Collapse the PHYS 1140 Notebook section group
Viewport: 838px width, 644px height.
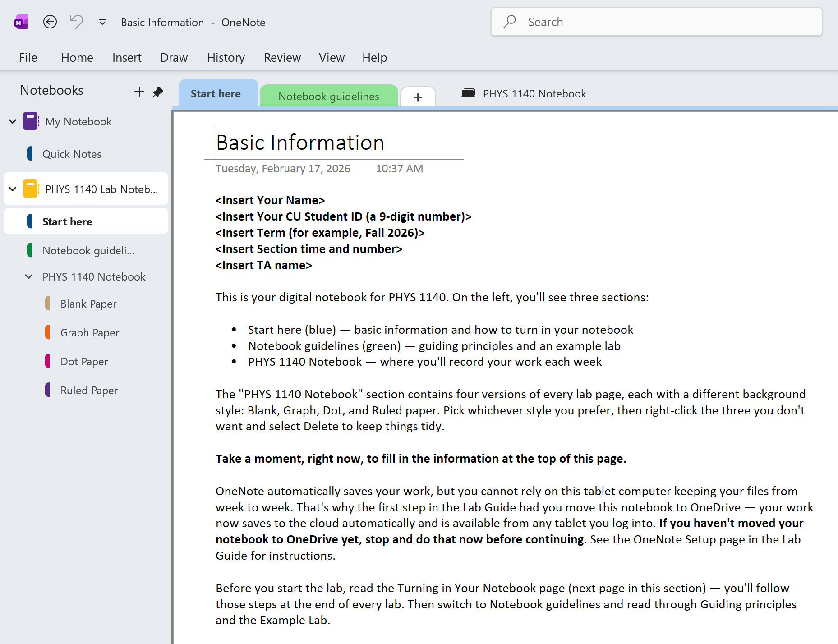[x=29, y=276]
